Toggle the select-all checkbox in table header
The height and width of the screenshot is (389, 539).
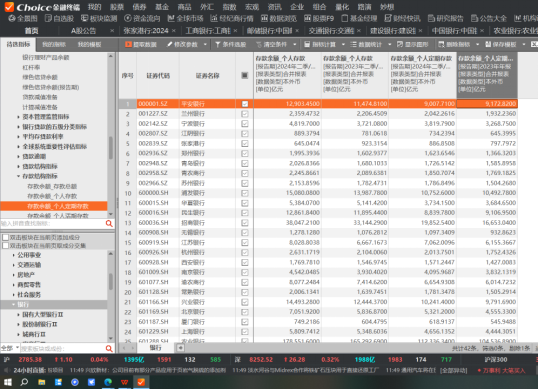(245, 75)
